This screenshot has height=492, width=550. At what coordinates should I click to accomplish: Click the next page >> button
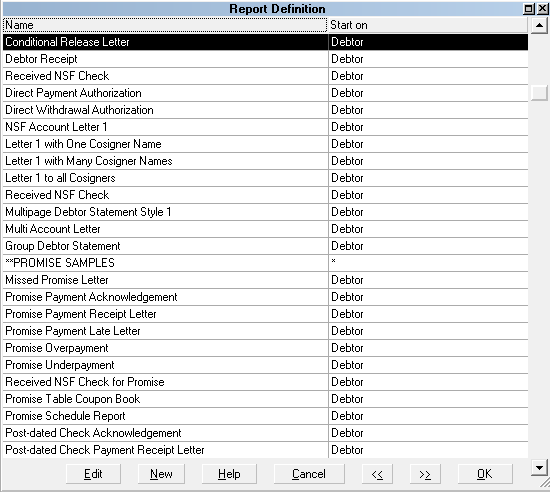point(425,474)
